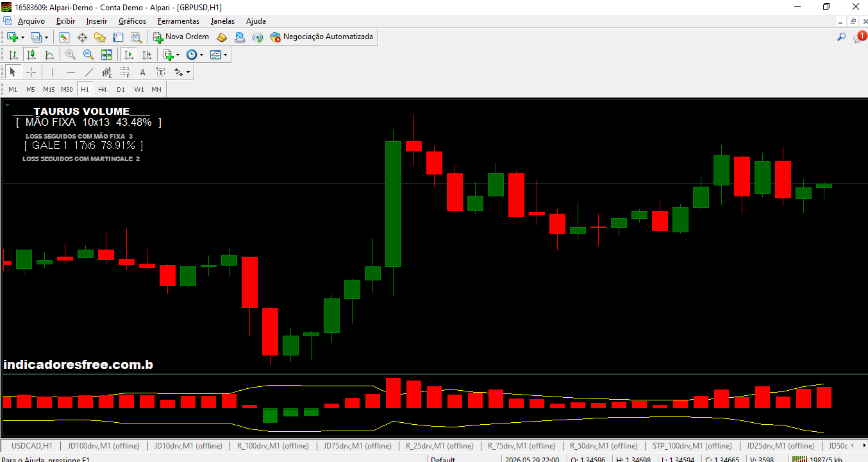Open the Market Watch window icon
The image size is (868, 462).
coord(64,37)
